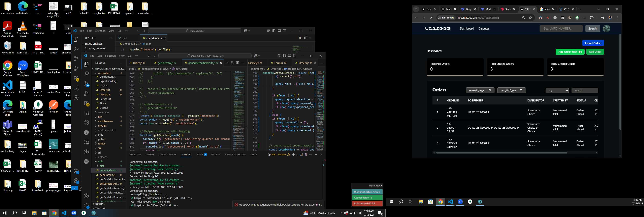The image size is (644, 217).
Task: Click Search button in CloudChoice header
Action: (592, 29)
